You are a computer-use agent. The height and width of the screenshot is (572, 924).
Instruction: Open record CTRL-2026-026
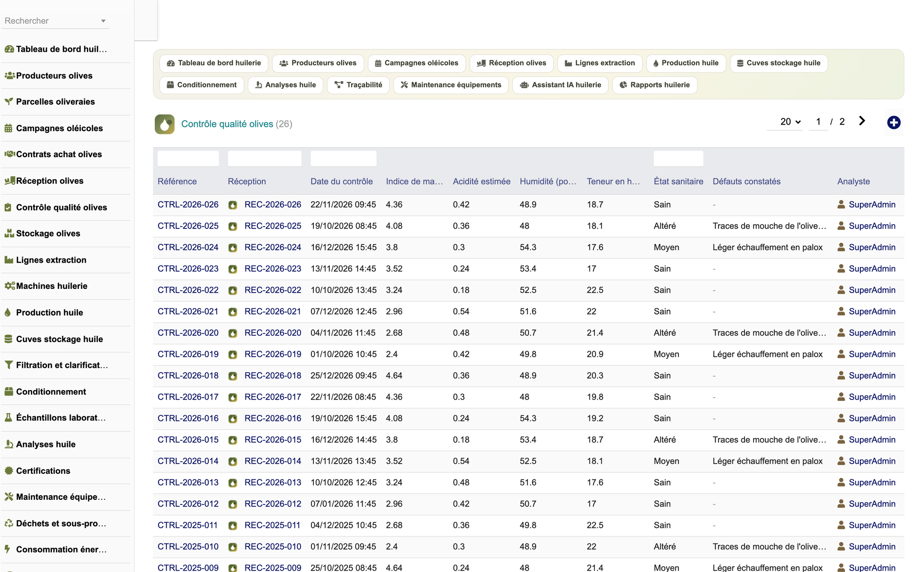click(188, 205)
